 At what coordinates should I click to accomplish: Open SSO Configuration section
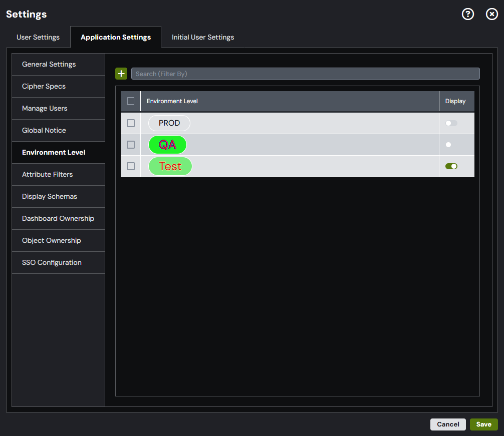[x=59, y=262]
